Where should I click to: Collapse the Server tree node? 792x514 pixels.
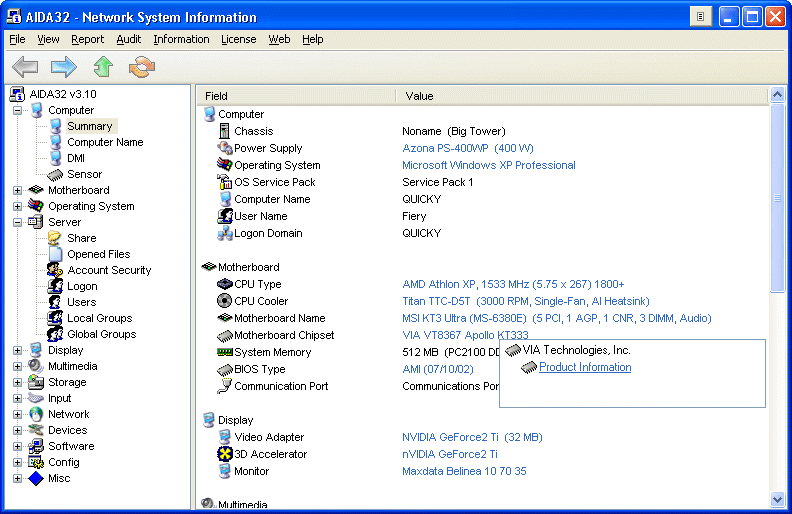pyautogui.click(x=17, y=222)
